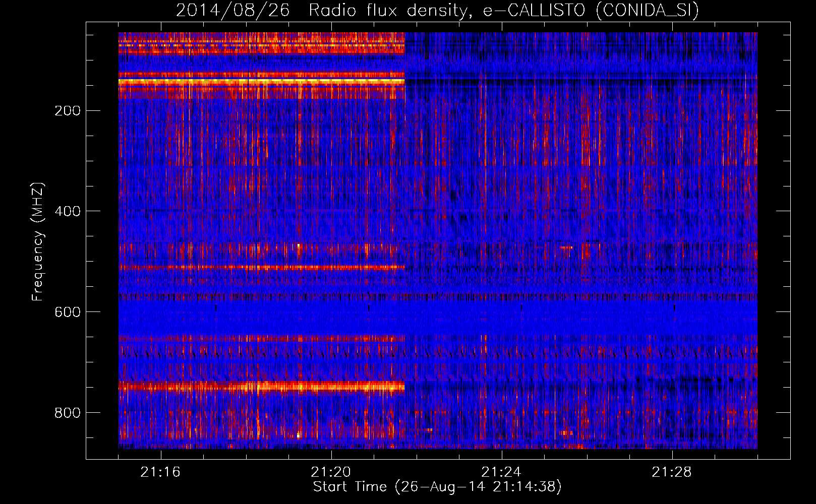Click the 21:24 time tick label
Image resolution: width=816 pixels, height=504 pixels.
pyautogui.click(x=501, y=472)
